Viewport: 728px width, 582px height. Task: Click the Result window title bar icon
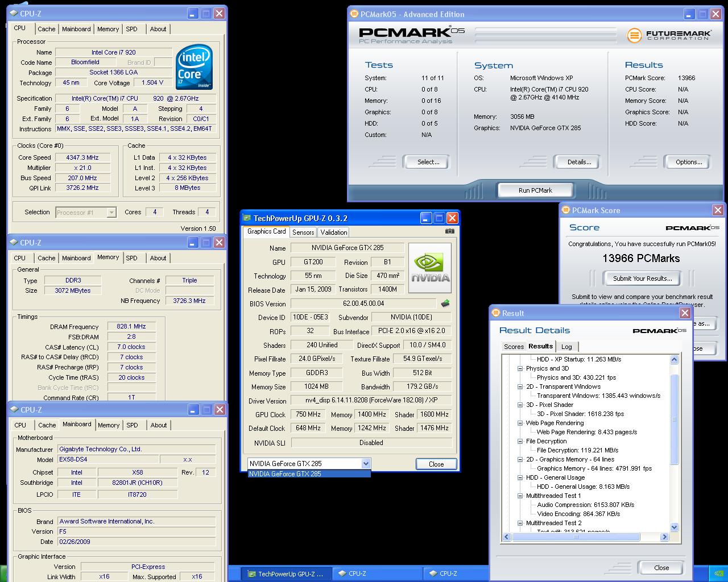[x=496, y=313]
